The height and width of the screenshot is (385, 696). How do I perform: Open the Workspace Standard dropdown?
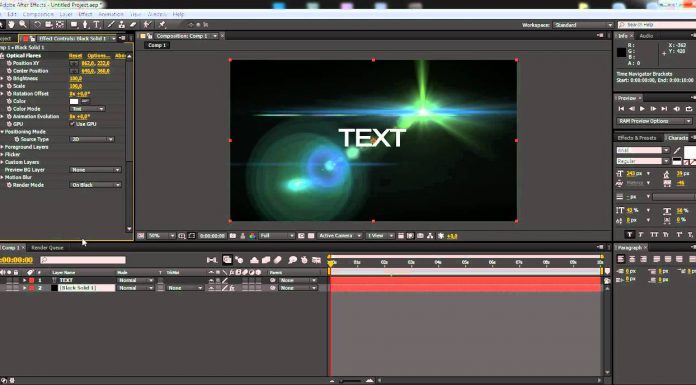(583, 25)
